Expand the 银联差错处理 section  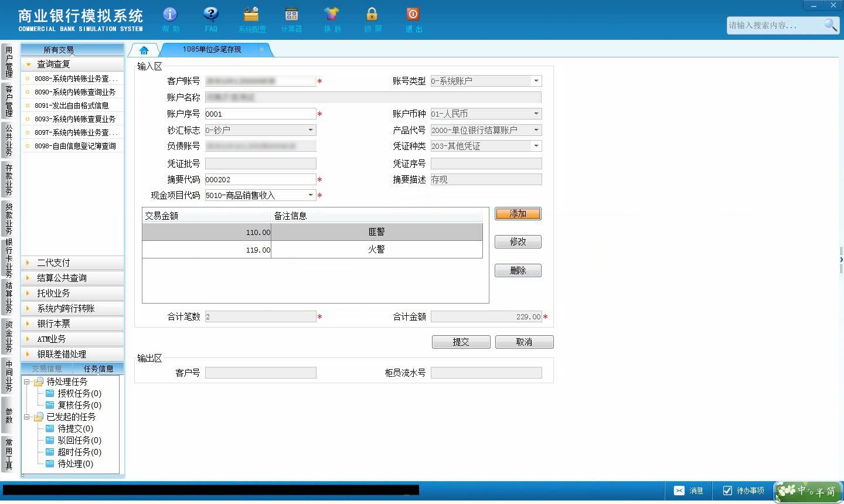pyautogui.click(x=73, y=354)
